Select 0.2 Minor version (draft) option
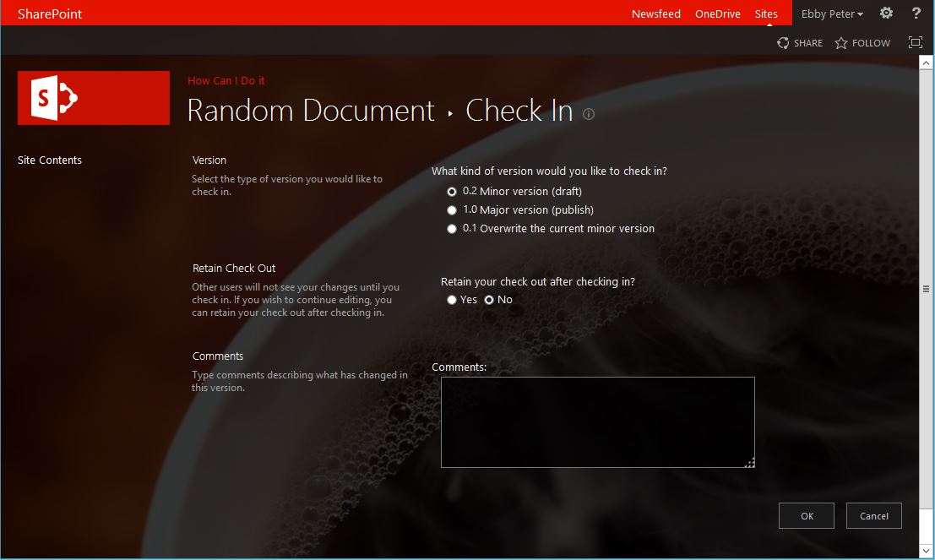 pyautogui.click(x=452, y=192)
